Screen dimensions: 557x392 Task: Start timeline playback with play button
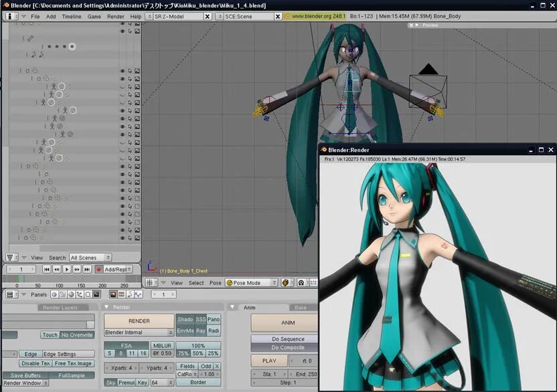(66, 270)
